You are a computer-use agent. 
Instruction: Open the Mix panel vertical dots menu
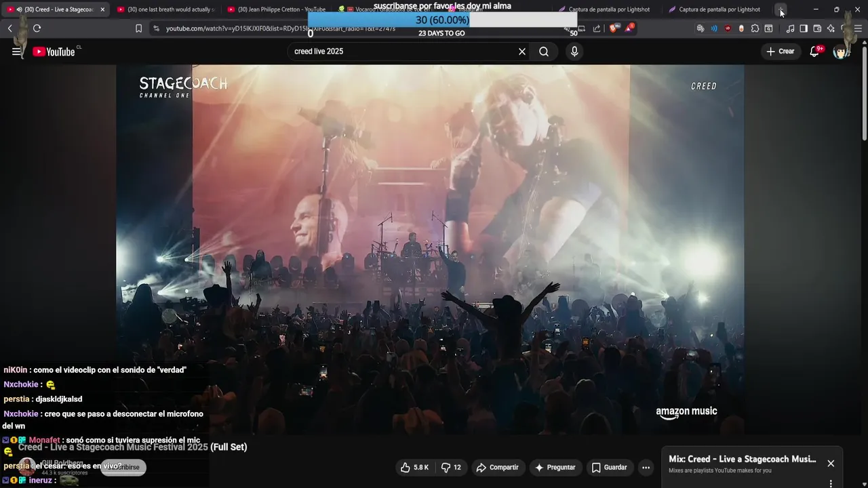[831, 483]
